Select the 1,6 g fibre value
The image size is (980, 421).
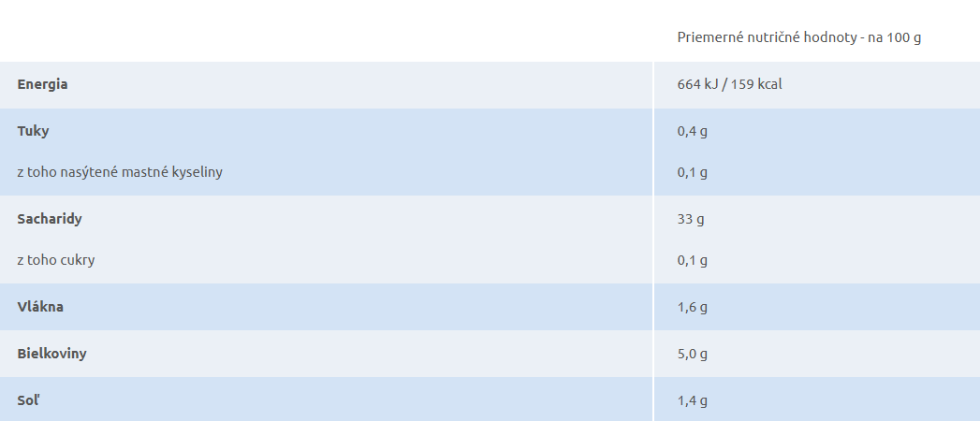[693, 307]
